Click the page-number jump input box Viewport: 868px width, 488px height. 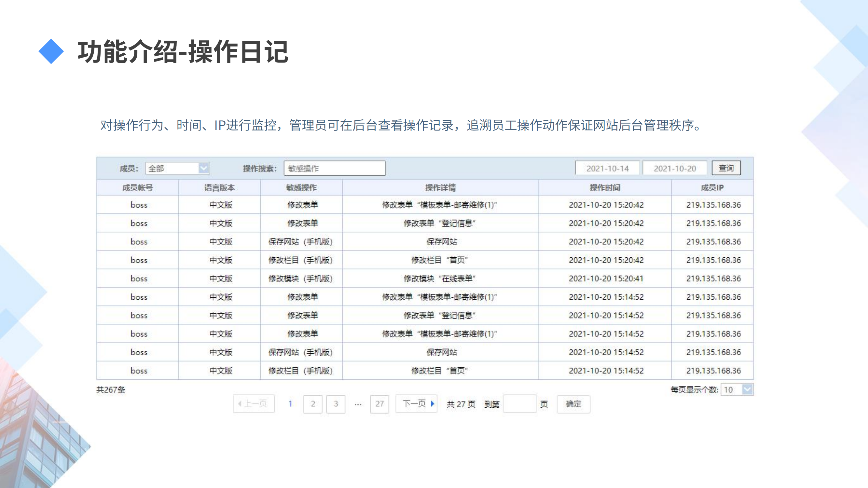click(519, 404)
